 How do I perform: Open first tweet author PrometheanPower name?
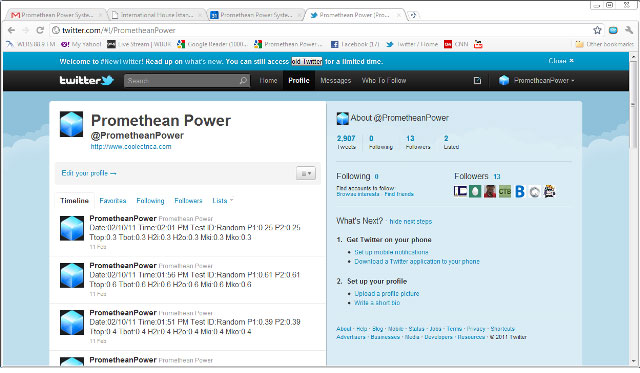[123, 218]
